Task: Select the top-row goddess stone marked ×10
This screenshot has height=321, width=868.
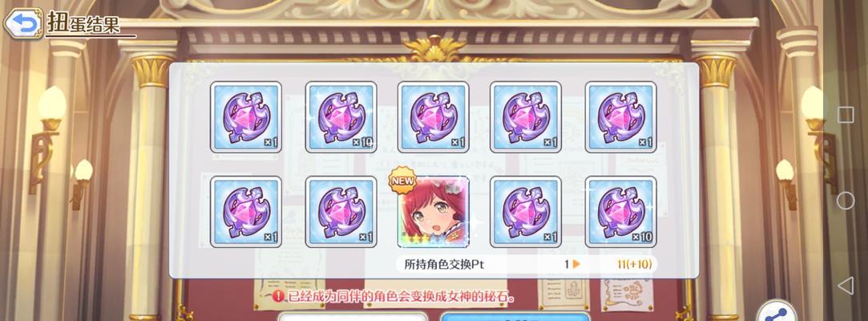Action: point(341,117)
